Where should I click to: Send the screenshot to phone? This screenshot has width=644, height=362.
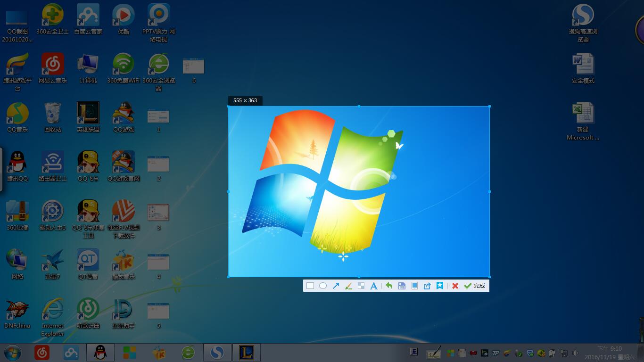click(x=414, y=286)
